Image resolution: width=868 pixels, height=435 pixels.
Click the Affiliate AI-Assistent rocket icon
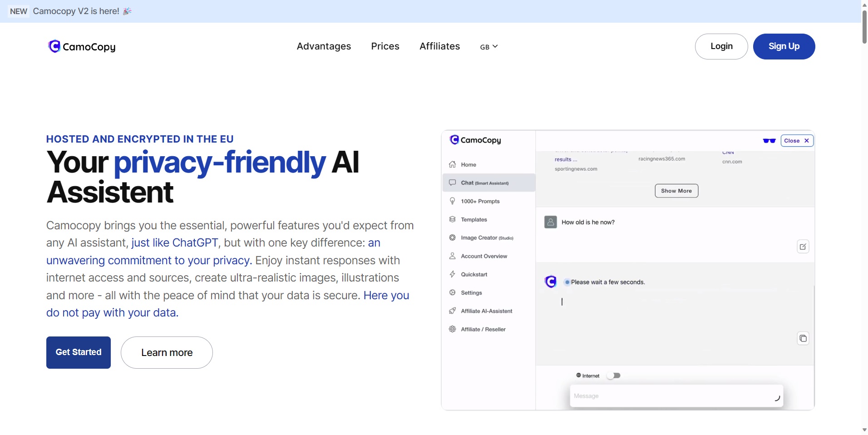click(452, 311)
